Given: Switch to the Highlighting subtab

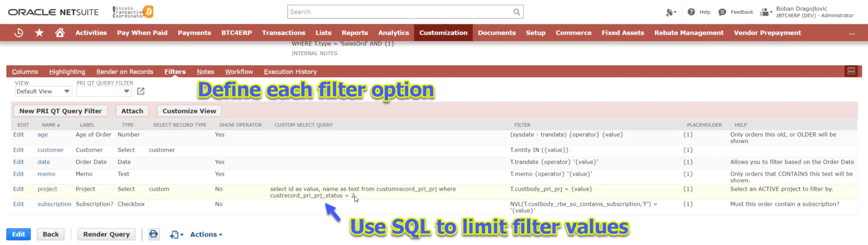Looking at the screenshot, I should click(67, 72).
